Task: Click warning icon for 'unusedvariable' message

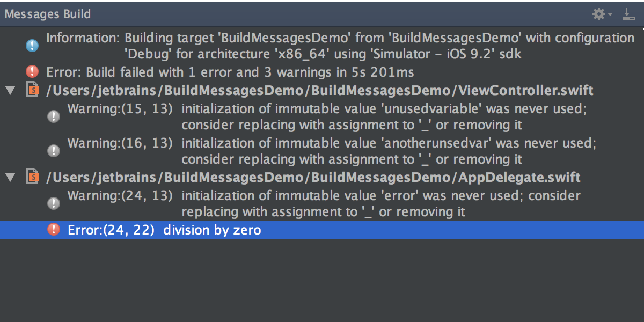Action: coord(54,116)
